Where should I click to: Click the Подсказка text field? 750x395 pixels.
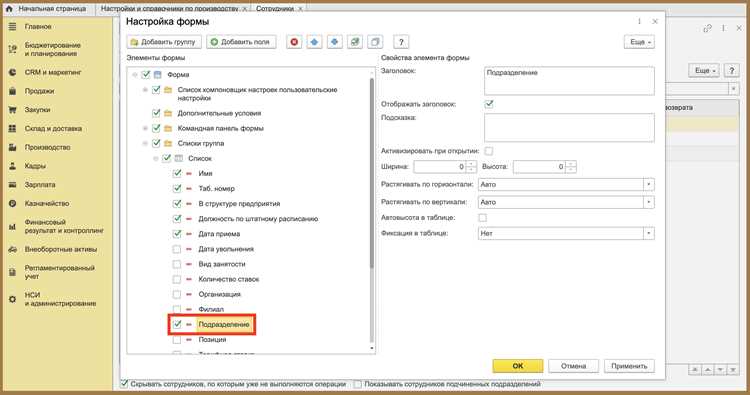pyautogui.click(x=569, y=128)
